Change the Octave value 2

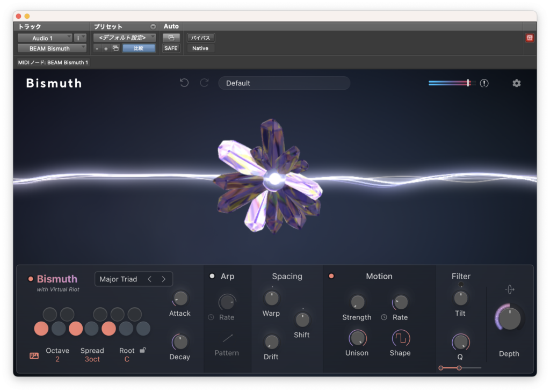coord(57,359)
